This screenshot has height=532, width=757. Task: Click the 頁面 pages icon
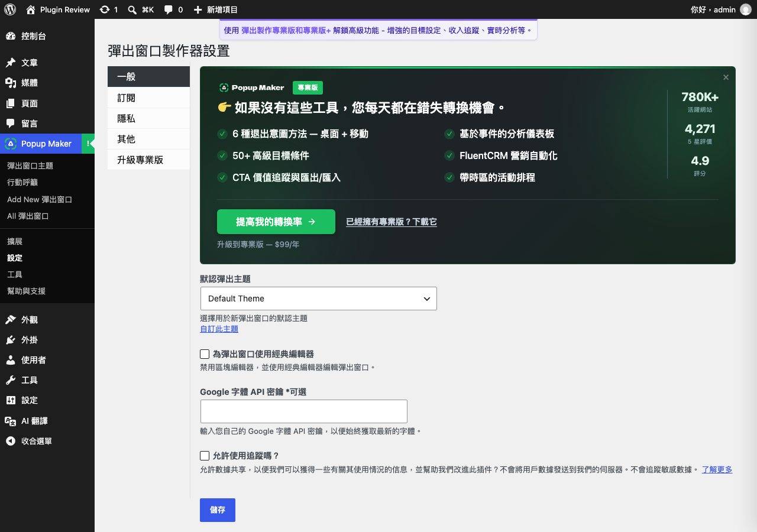(x=11, y=103)
